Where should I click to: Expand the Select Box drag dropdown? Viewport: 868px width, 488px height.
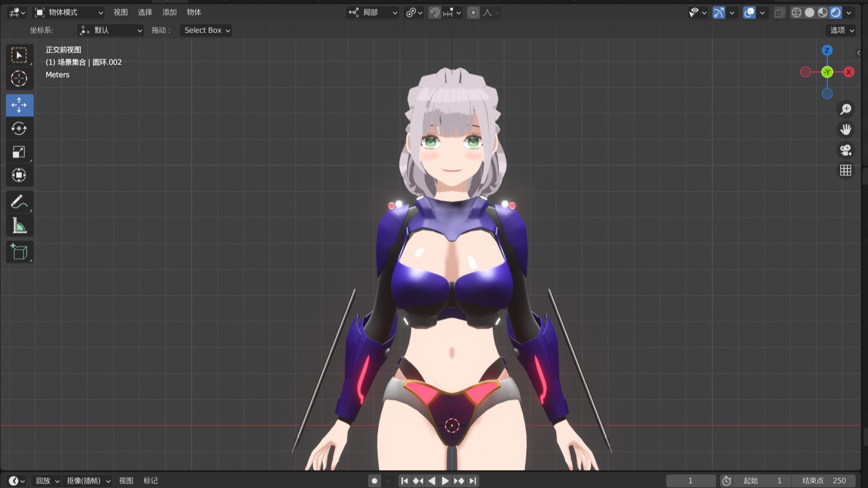pos(206,30)
